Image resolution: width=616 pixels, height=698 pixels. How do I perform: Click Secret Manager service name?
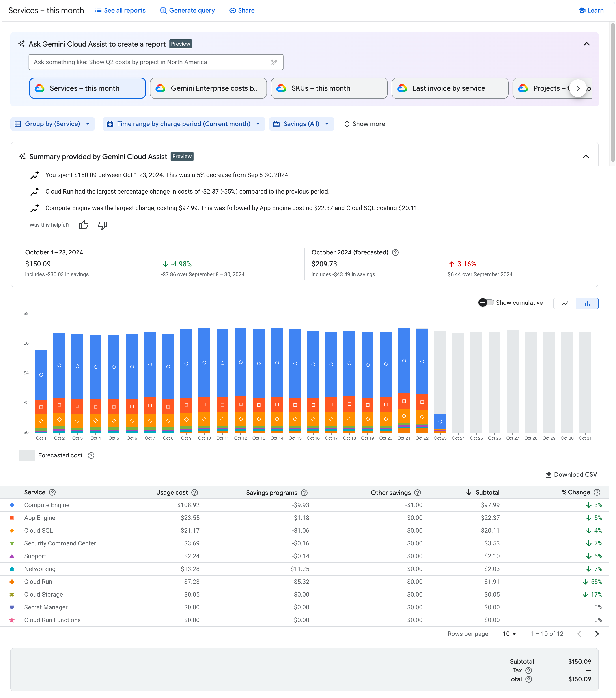[x=46, y=608]
